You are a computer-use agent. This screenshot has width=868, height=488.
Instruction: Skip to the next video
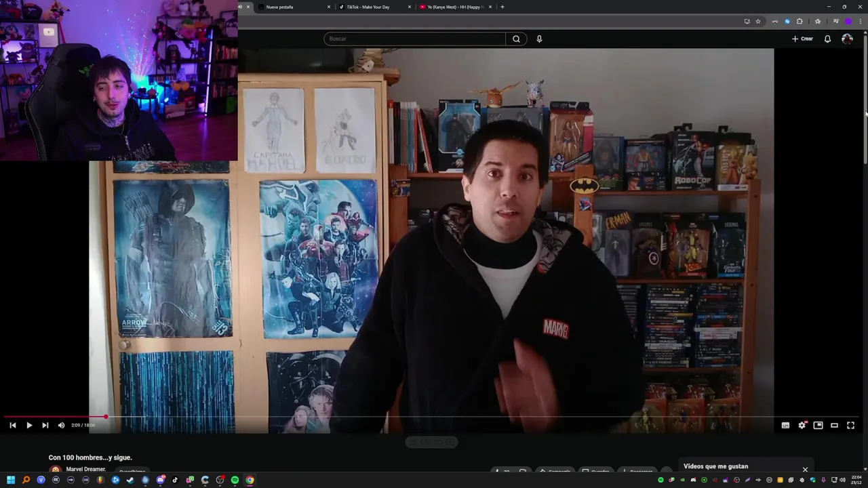pyautogui.click(x=45, y=425)
